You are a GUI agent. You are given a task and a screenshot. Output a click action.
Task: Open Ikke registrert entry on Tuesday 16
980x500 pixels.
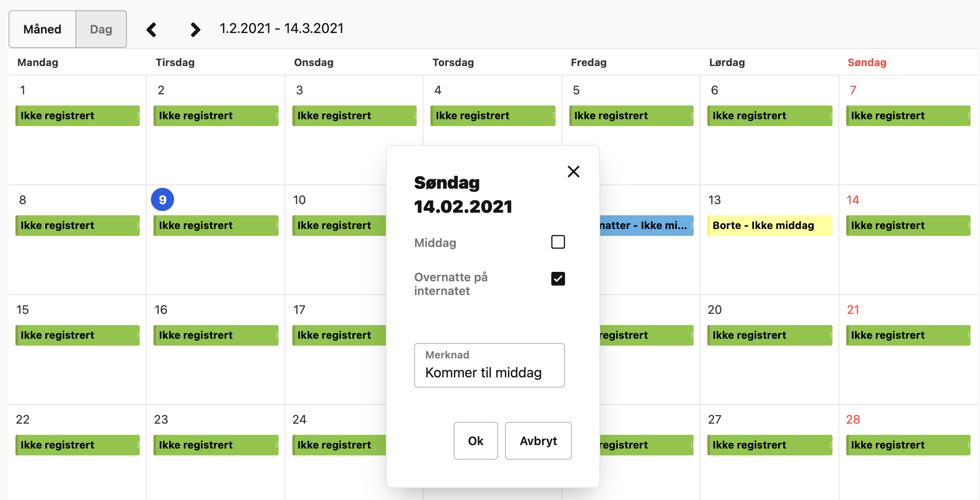(x=216, y=335)
